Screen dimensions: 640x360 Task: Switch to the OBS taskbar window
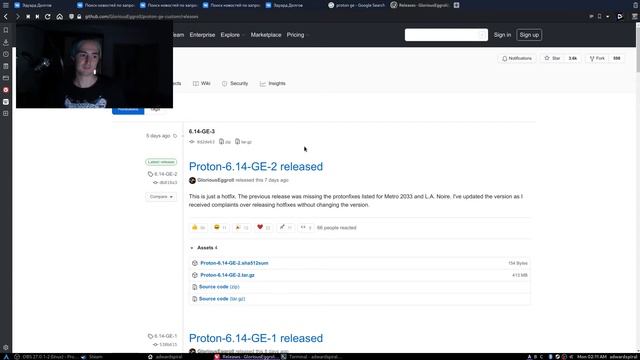[45, 357]
